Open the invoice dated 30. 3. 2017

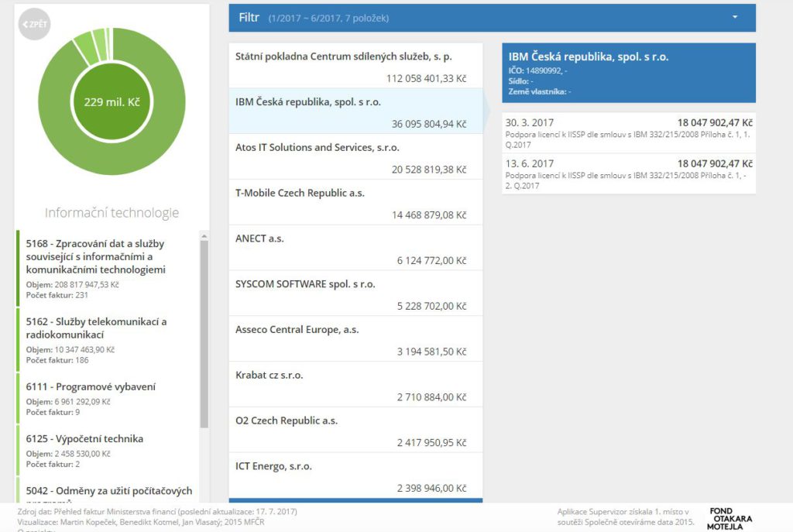coord(629,132)
